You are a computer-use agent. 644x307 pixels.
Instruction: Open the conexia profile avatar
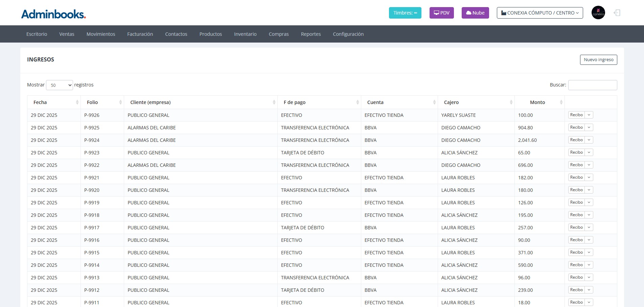598,13
